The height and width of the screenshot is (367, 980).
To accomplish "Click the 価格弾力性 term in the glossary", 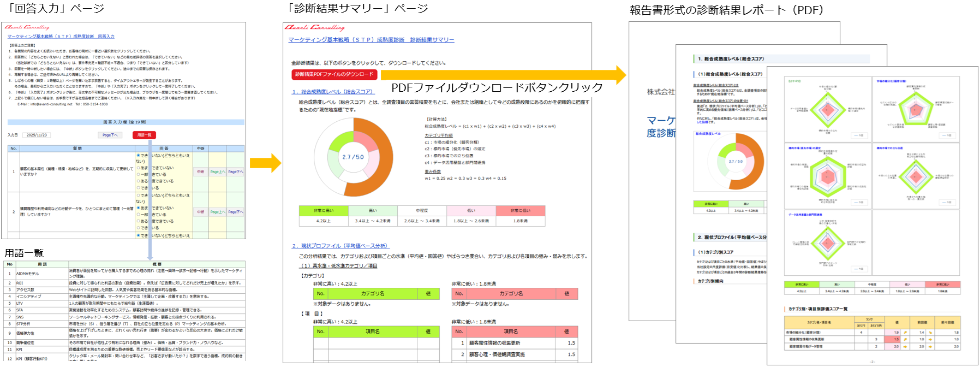I will (x=25, y=333).
